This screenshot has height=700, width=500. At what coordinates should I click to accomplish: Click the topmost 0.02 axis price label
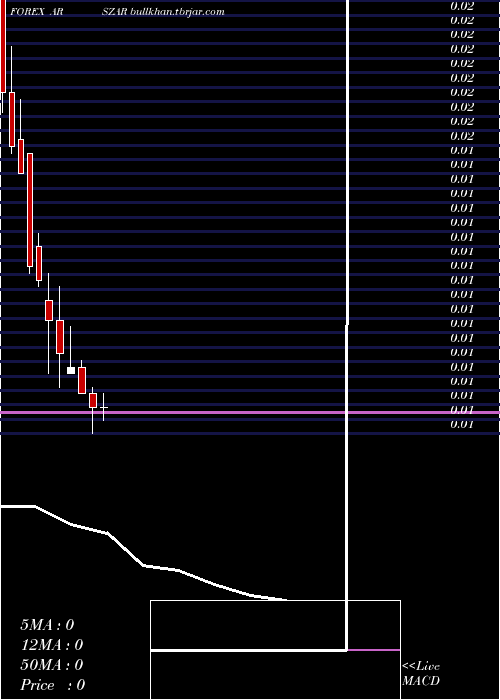tap(462, 6)
